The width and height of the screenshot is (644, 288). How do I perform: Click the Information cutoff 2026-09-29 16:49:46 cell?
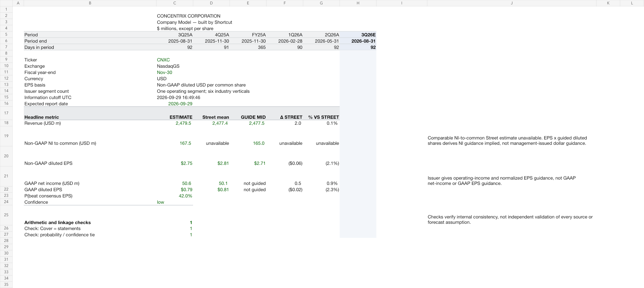click(x=178, y=97)
